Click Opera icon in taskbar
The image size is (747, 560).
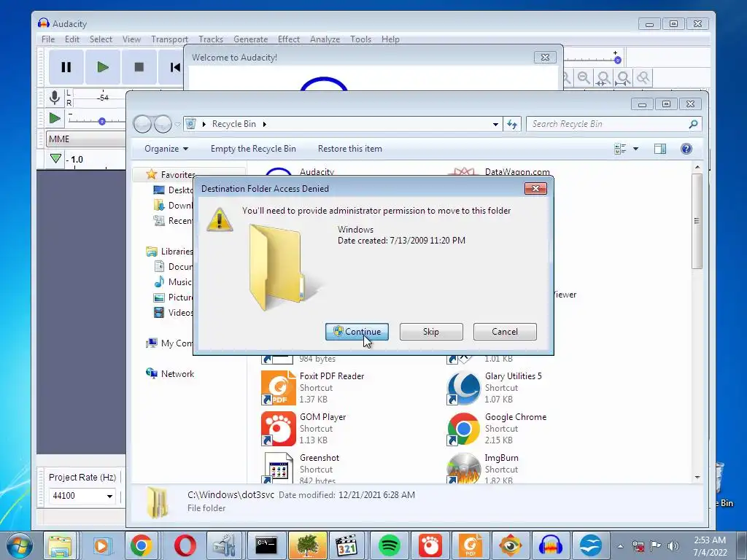click(x=185, y=545)
